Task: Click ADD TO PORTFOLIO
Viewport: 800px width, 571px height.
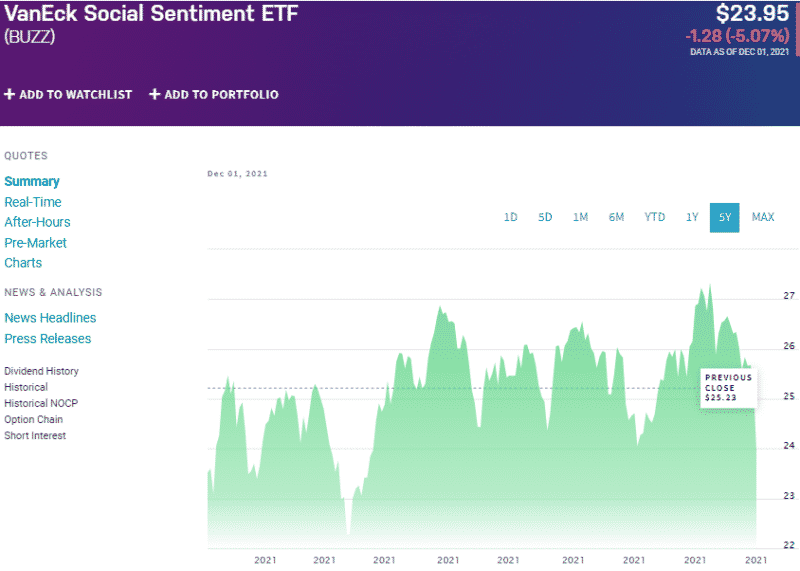Action: tap(221, 95)
